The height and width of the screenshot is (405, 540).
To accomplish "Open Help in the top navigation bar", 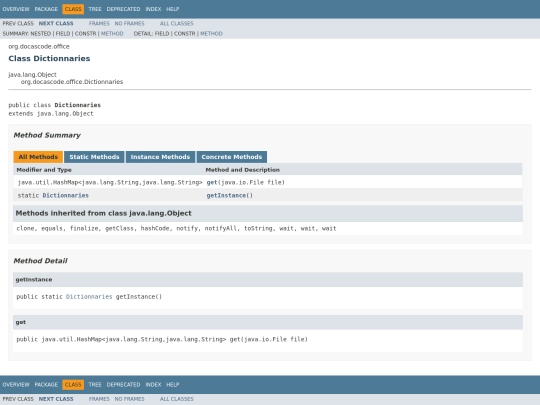I will [173, 9].
